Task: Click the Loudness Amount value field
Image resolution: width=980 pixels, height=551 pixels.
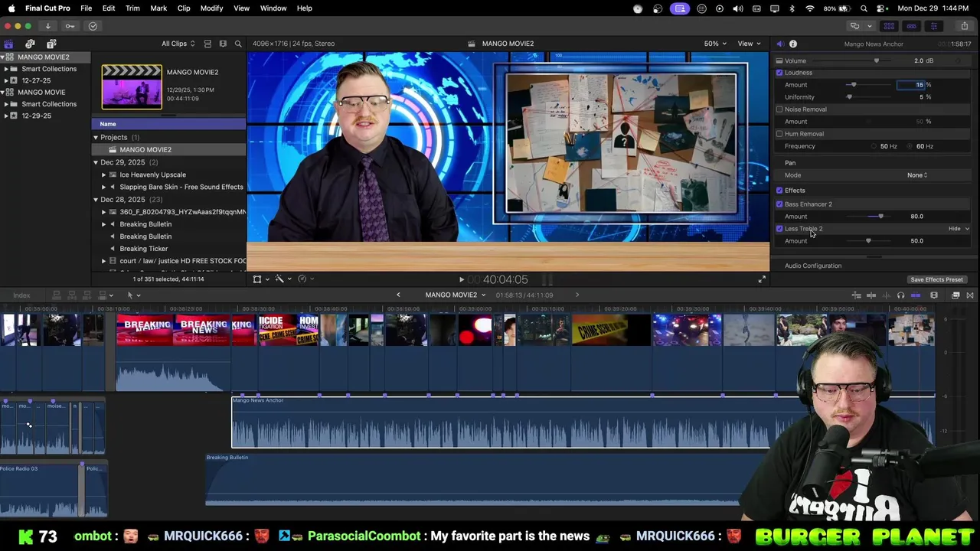Action: pos(911,85)
